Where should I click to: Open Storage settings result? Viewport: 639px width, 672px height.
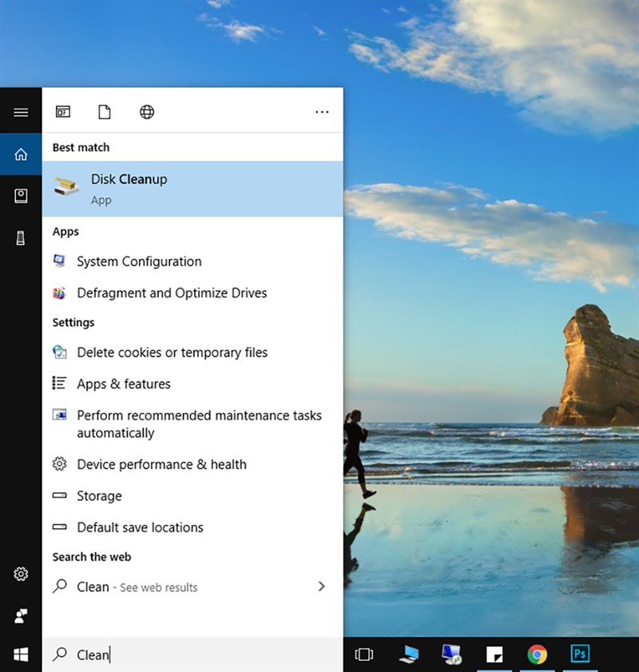click(192, 496)
